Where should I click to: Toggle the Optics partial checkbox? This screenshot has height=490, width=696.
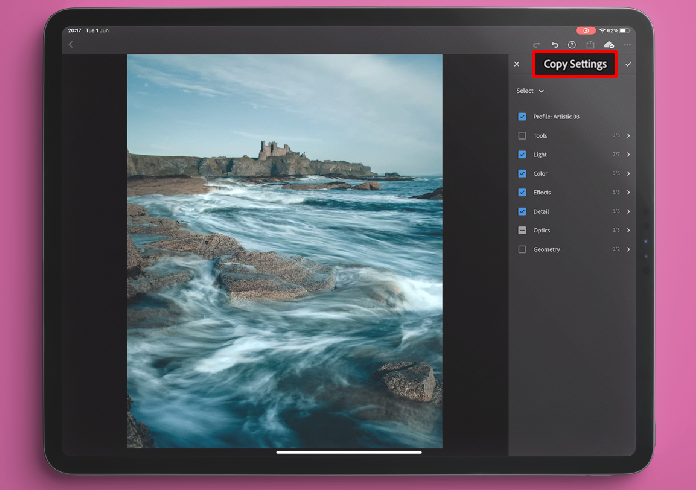522,230
